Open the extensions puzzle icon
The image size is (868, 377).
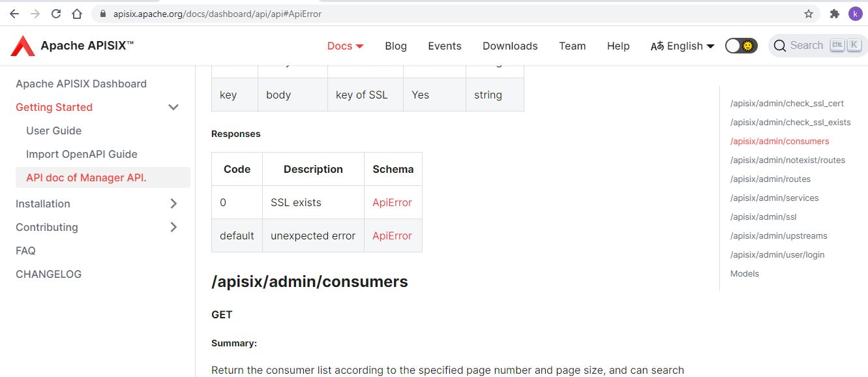pos(834,14)
